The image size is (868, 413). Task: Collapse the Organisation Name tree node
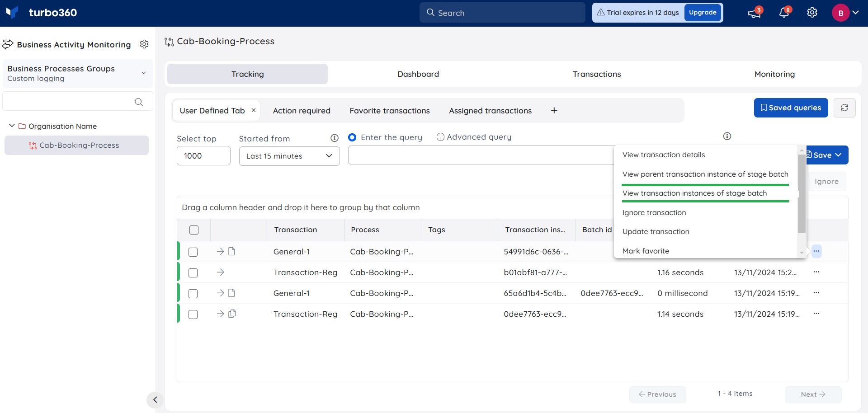click(12, 126)
